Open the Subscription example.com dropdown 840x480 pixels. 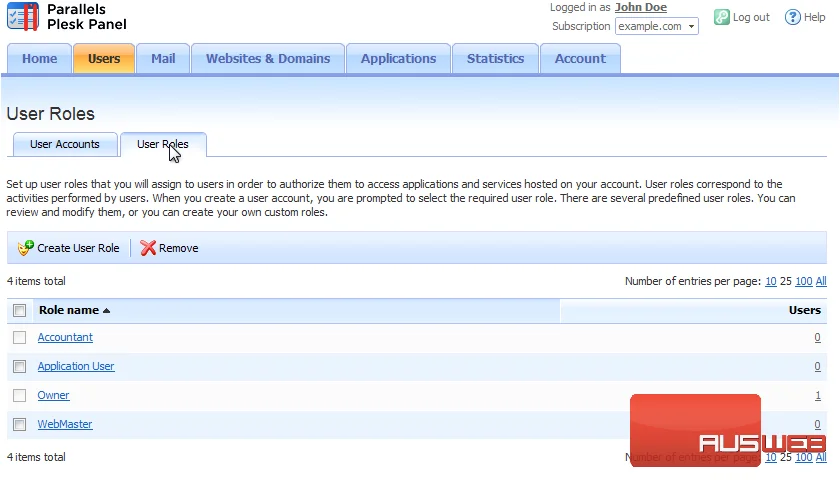point(656,26)
